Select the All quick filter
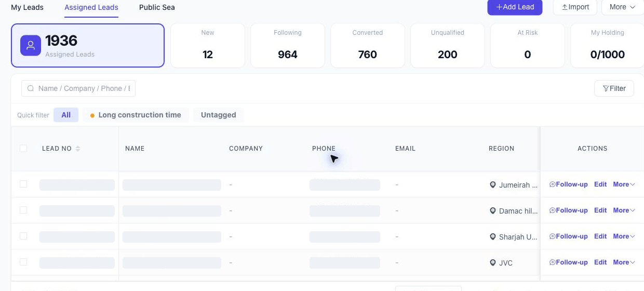The image size is (644, 291). (x=66, y=115)
